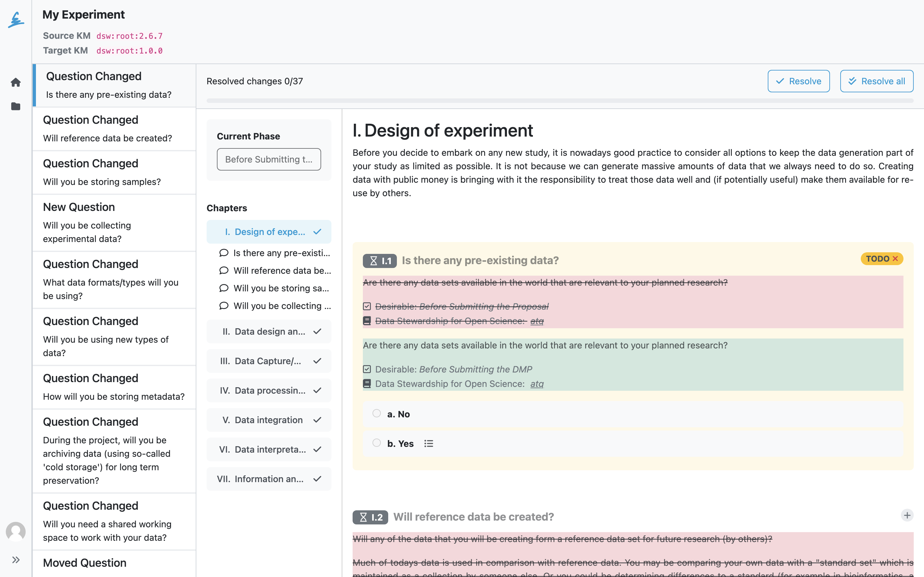Expand chapter II. Data design
This screenshot has width=924, height=577.
(269, 331)
